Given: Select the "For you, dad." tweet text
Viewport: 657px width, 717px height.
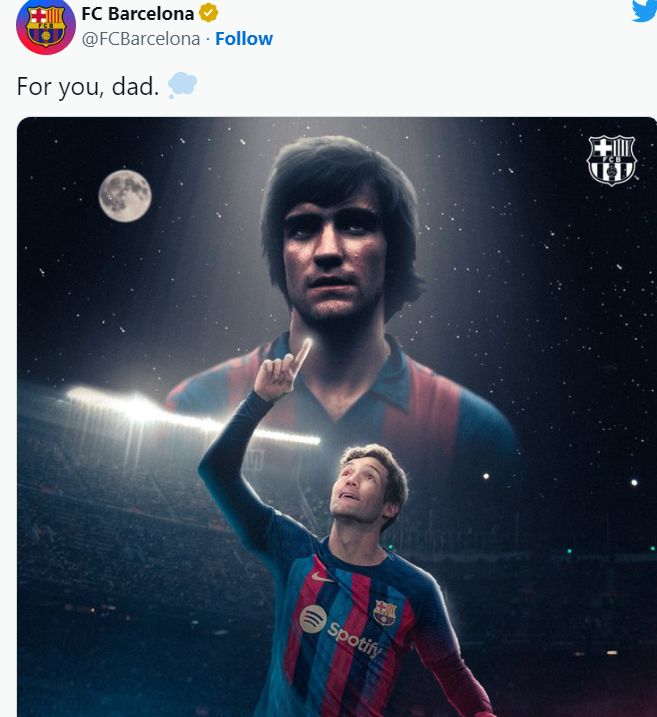Looking at the screenshot, I should click(x=88, y=86).
